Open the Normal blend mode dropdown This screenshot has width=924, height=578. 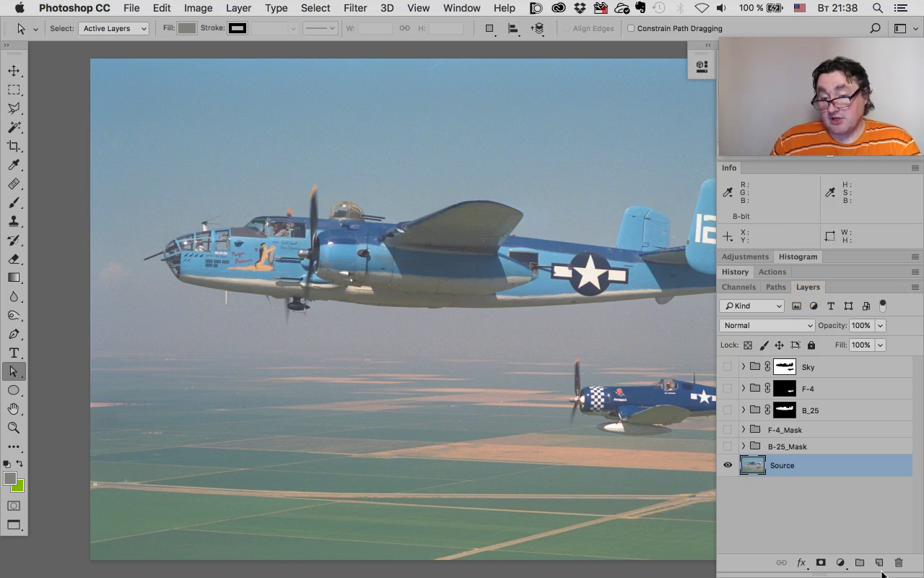coord(767,325)
